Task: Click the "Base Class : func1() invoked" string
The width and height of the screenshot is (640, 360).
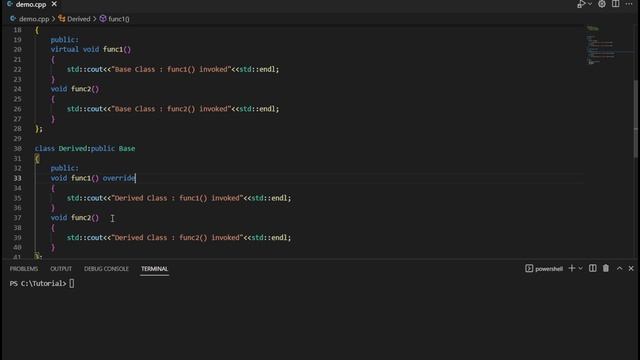Action: 171,69
